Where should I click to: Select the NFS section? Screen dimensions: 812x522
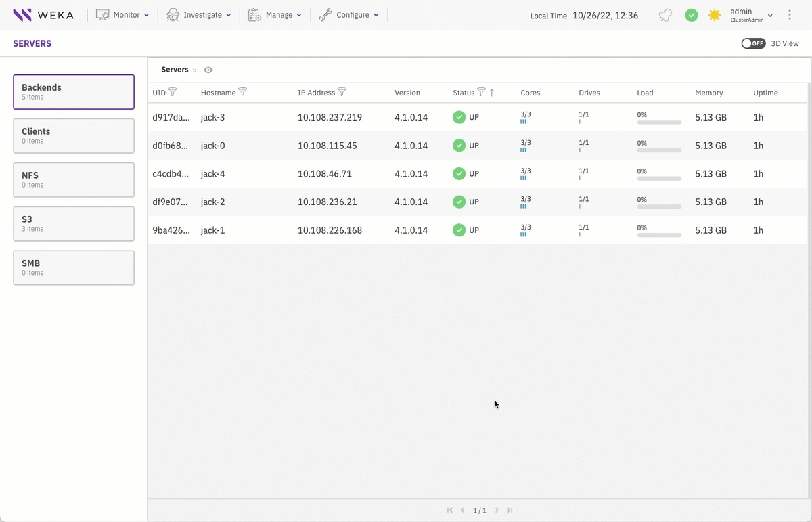tap(73, 179)
